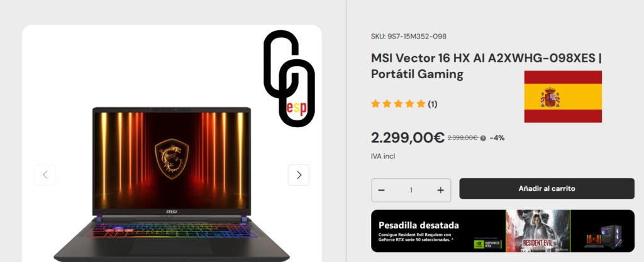Click the Resident Evil game cover image
The image size is (644, 262).
(x=538, y=231)
